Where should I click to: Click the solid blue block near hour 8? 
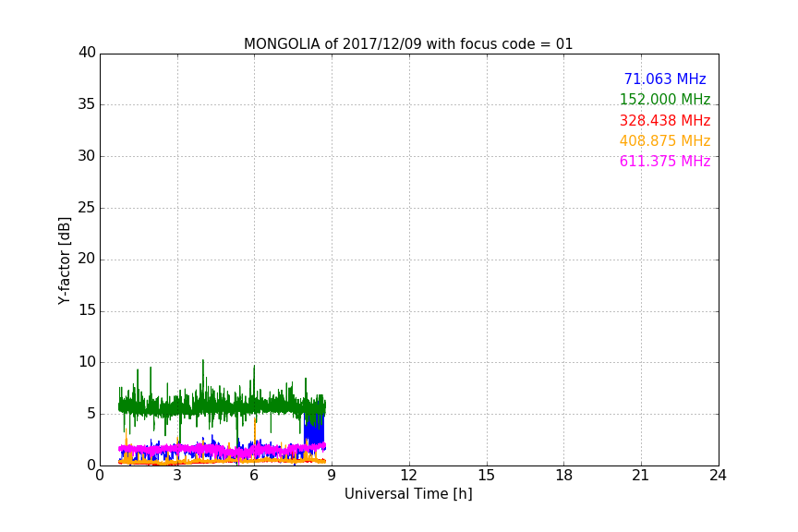click(x=314, y=433)
